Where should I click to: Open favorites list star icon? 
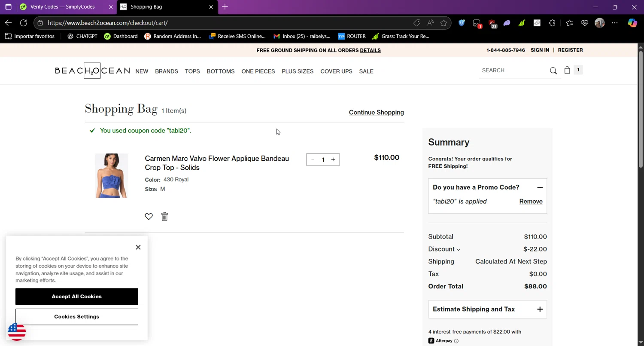pos(569,23)
